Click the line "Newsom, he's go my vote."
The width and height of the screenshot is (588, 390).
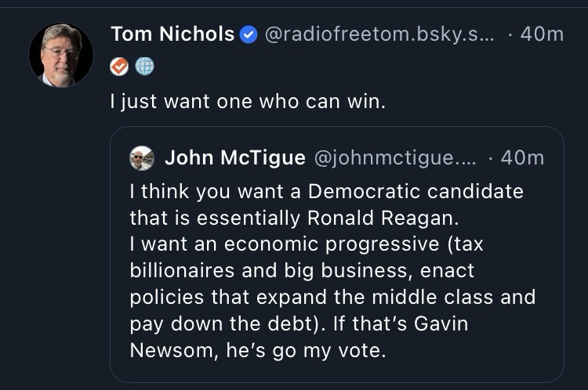[x=258, y=351]
